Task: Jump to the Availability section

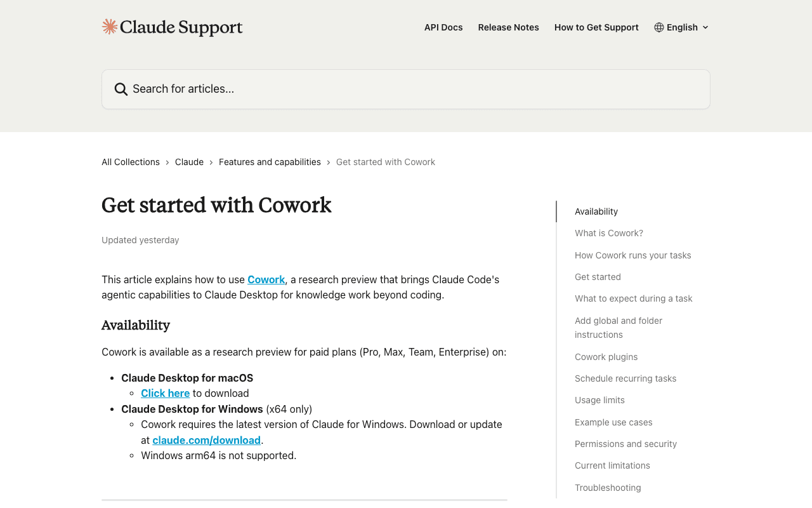Action: tap(596, 211)
